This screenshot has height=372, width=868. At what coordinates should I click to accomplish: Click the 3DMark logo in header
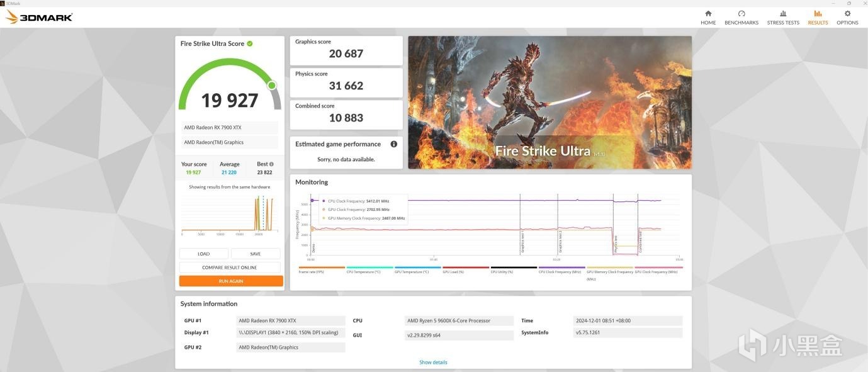[39, 17]
